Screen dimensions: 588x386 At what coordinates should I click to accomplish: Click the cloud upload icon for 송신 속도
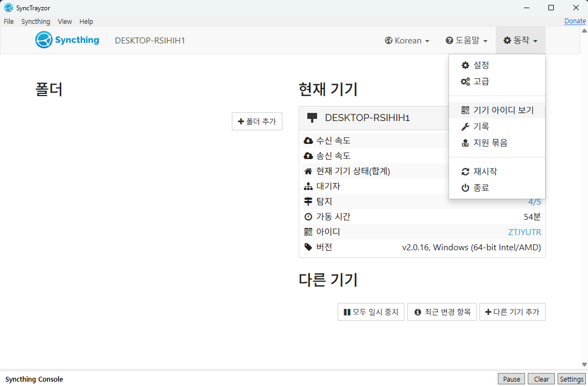308,156
